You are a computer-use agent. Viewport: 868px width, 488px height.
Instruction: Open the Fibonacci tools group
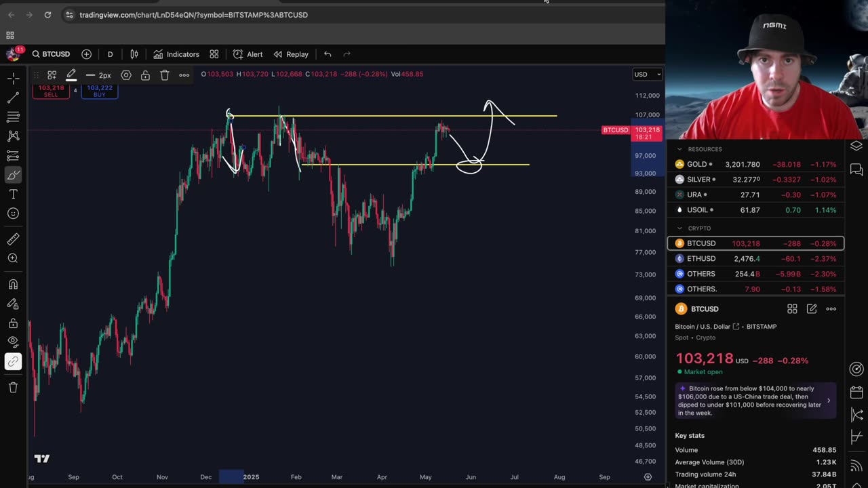point(13,117)
